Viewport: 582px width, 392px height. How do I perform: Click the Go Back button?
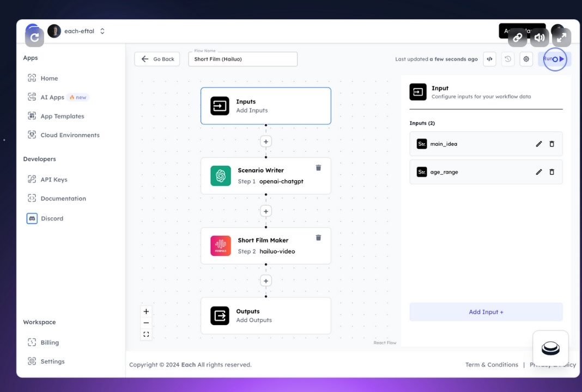click(157, 59)
